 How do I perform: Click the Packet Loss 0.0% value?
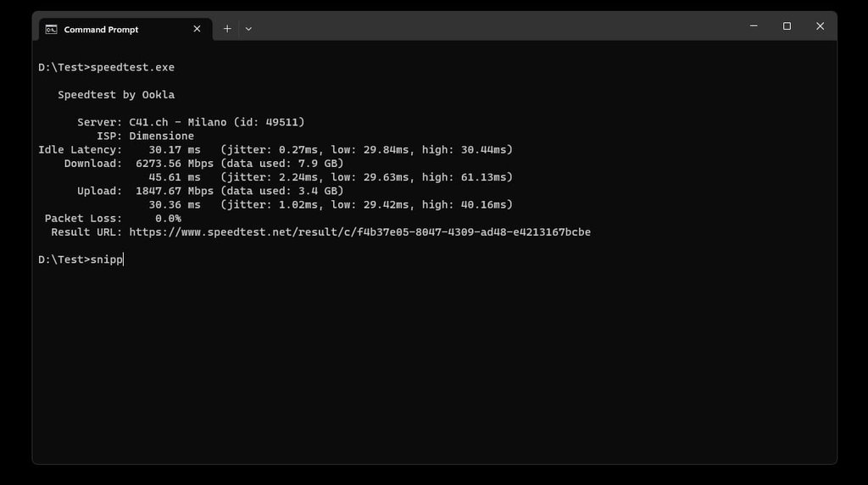(x=168, y=219)
